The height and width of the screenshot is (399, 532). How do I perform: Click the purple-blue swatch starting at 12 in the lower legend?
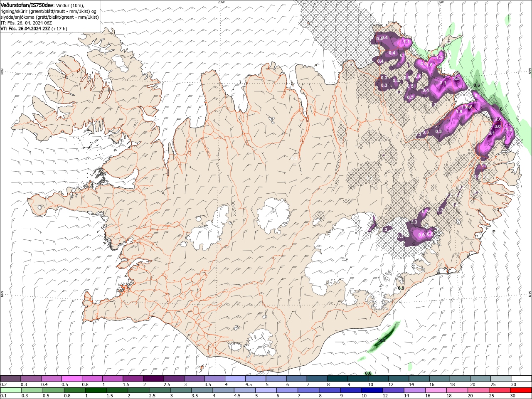coord(393,390)
